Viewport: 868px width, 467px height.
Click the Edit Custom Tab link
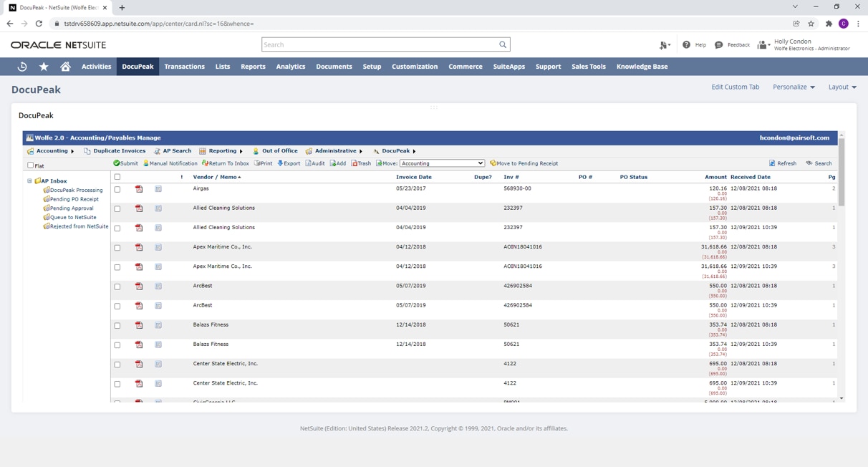[x=735, y=87]
